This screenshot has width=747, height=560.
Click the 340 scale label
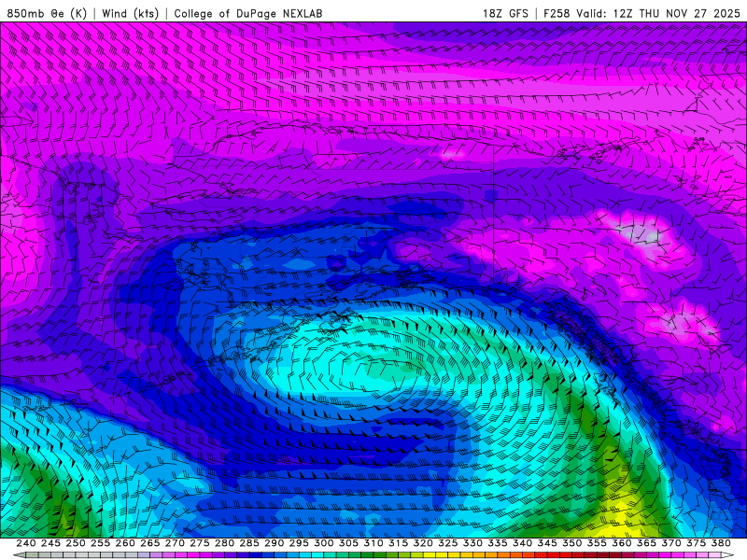tap(522, 543)
